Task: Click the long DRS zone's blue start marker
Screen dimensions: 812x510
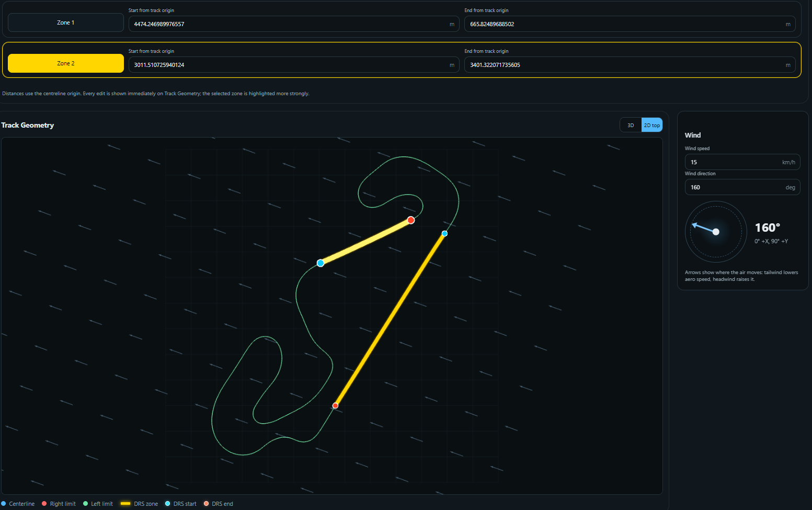Action: click(444, 233)
